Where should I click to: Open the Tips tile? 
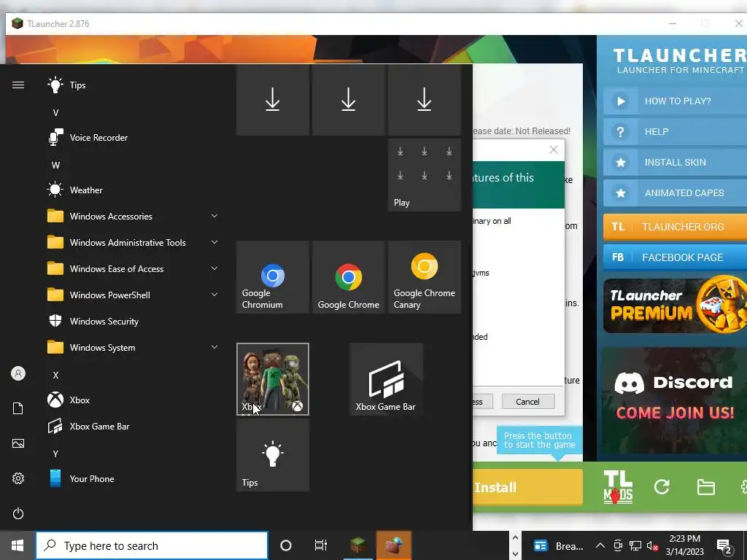[x=273, y=455]
